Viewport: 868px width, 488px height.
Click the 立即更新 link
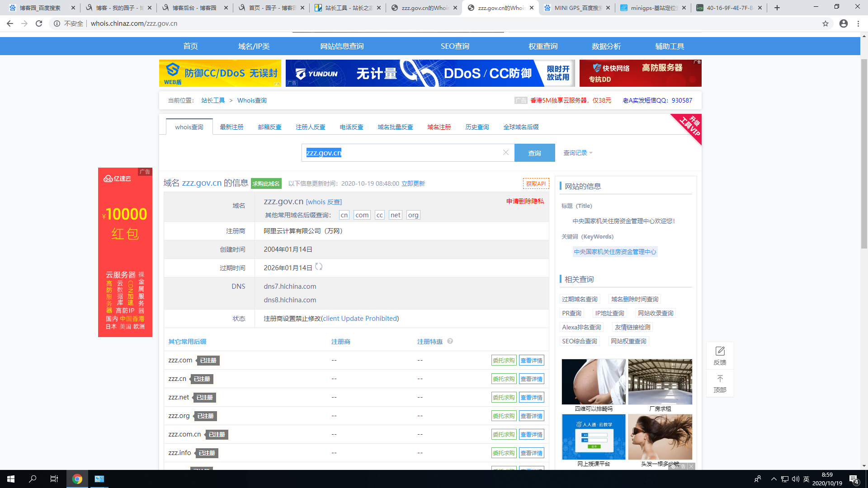click(x=413, y=183)
